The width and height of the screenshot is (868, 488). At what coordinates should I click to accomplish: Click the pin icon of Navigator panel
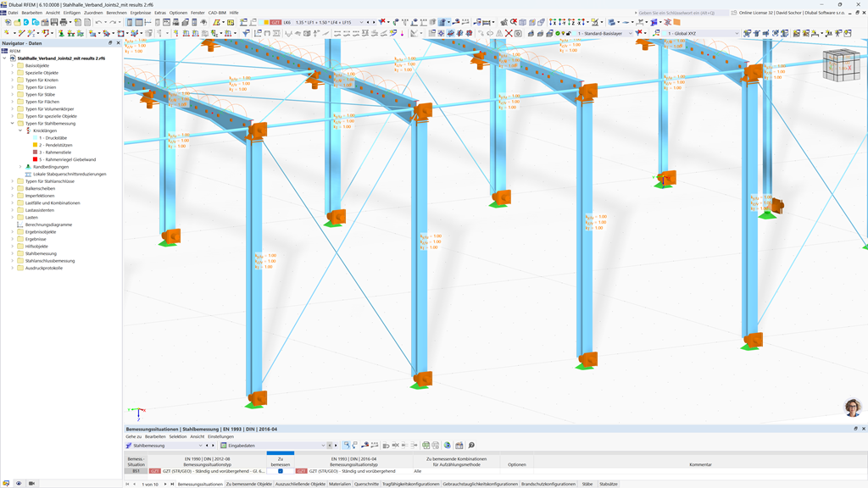click(x=110, y=42)
